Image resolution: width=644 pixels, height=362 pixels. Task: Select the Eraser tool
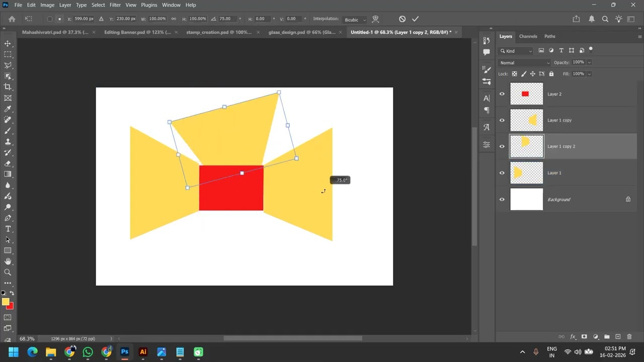tap(8, 163)
